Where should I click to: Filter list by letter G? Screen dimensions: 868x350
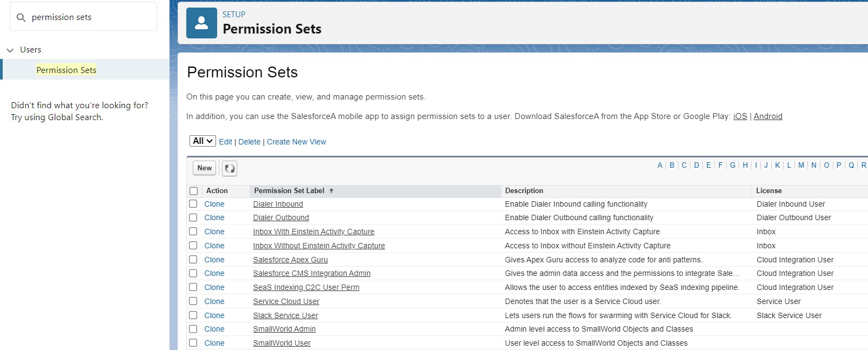733,165
